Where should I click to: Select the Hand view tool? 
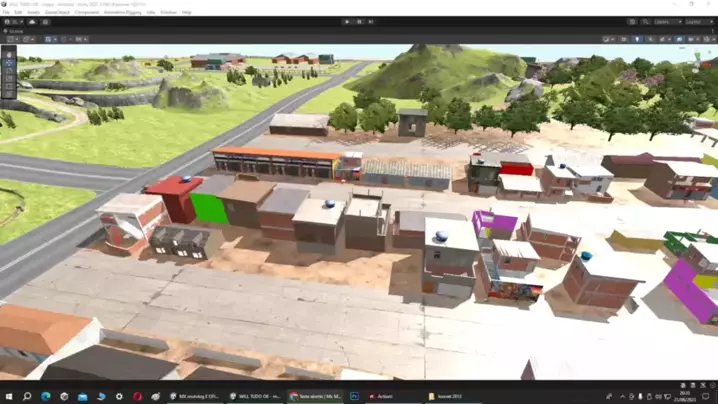[x=9, y=54]
